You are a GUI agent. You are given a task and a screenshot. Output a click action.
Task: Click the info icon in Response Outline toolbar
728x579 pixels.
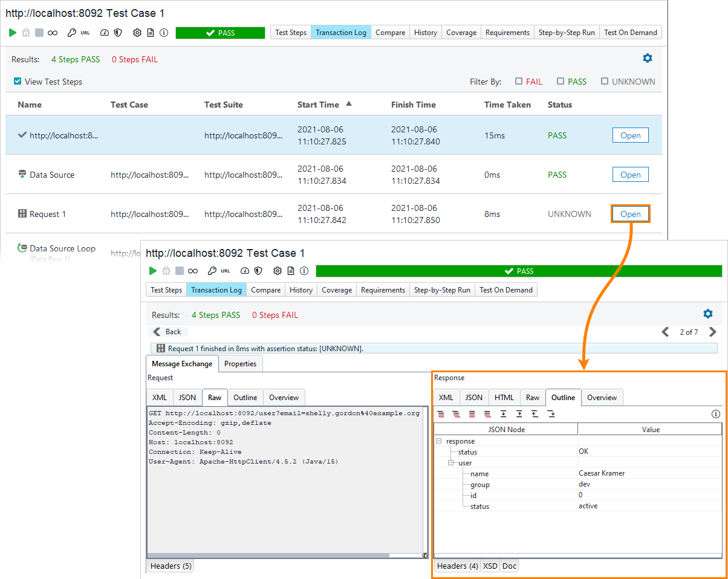[716, 414]
